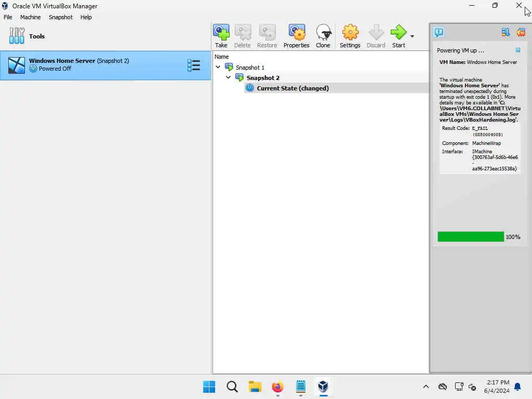Collapse the Snapshot 1 tree node
This screenshot has height=399, width=532.
click(218, 67)
